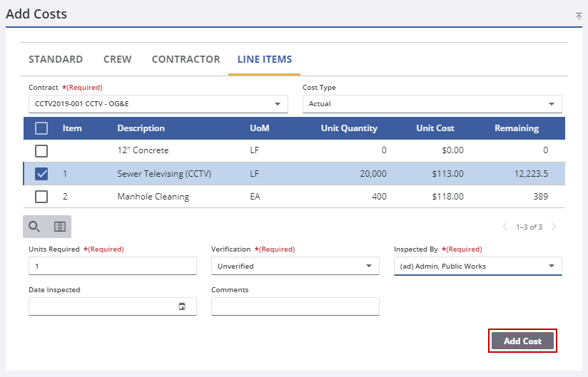The width and height of the screenshot is (588, 377).
Task: Check the 12" Concrete row checkbox
Action: (41, 150)
